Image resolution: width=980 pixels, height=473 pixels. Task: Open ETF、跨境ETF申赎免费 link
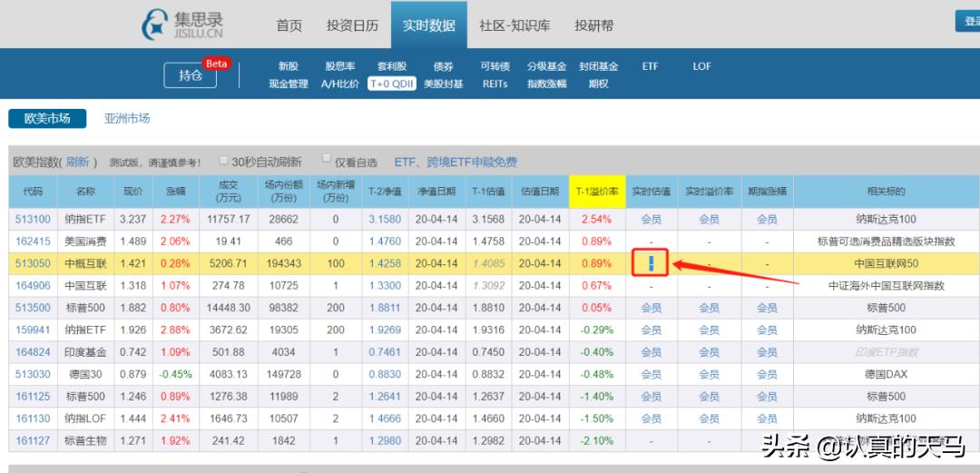pos(456,162)
